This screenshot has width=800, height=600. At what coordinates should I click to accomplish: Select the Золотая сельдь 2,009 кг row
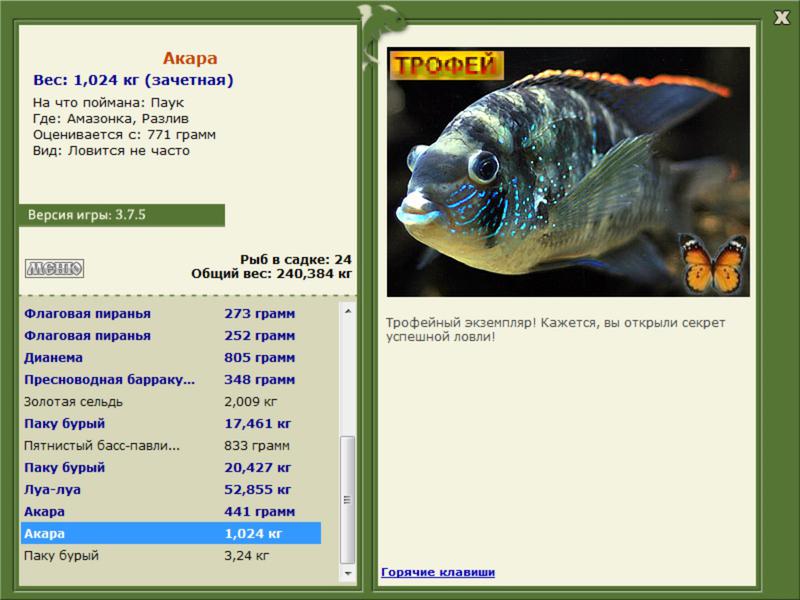[x=171, y=402]
